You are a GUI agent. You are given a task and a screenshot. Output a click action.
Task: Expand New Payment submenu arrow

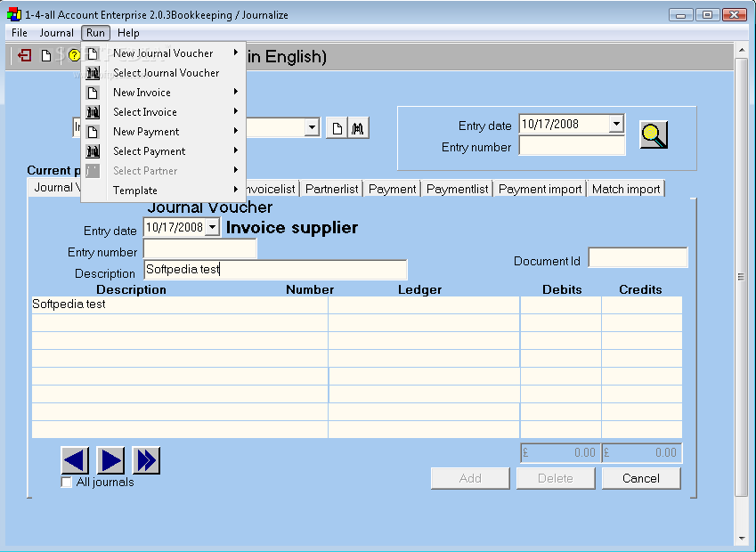[236, 131]
